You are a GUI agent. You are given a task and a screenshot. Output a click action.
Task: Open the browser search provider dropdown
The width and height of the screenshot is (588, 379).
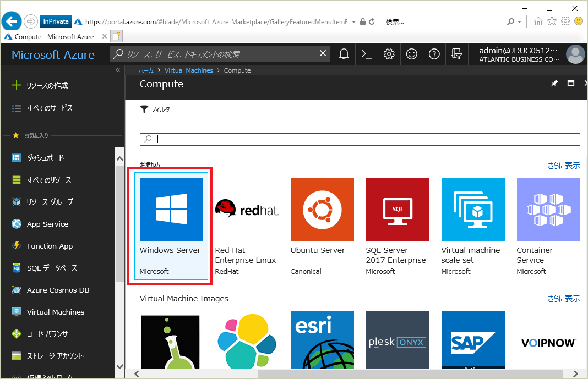519,21
